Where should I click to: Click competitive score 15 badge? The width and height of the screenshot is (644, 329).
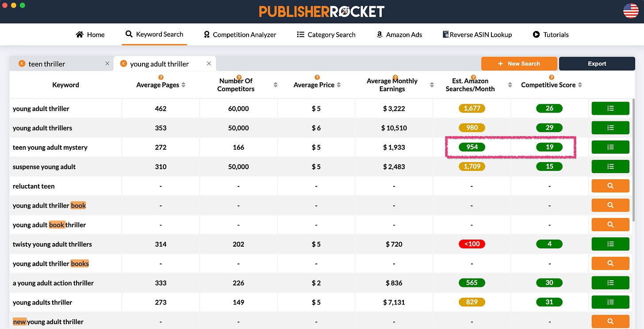click(x=549, y=166)
